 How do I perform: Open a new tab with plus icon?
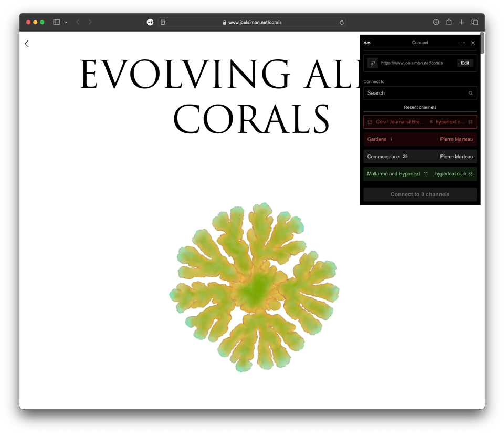(461, 22)
